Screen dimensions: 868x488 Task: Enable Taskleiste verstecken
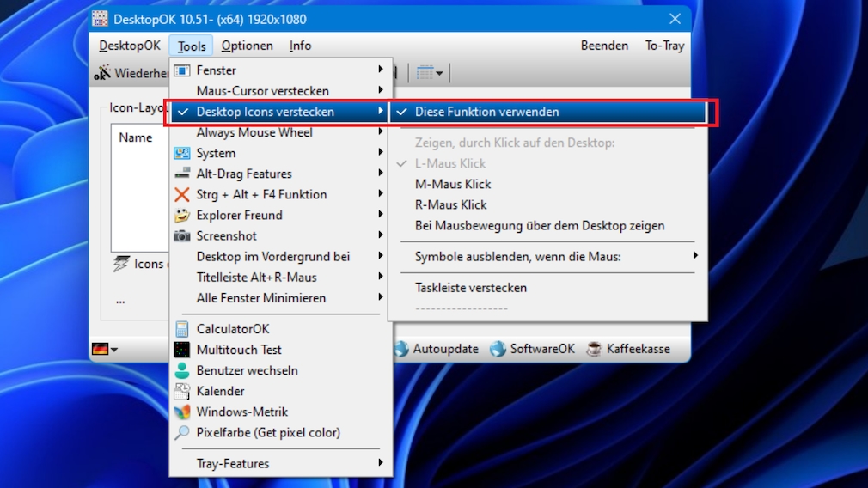click(x=471, y=288)
